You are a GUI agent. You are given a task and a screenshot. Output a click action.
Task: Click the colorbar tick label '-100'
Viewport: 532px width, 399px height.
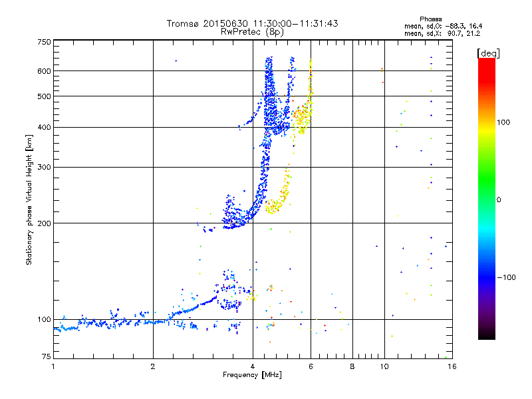[506, 277]
